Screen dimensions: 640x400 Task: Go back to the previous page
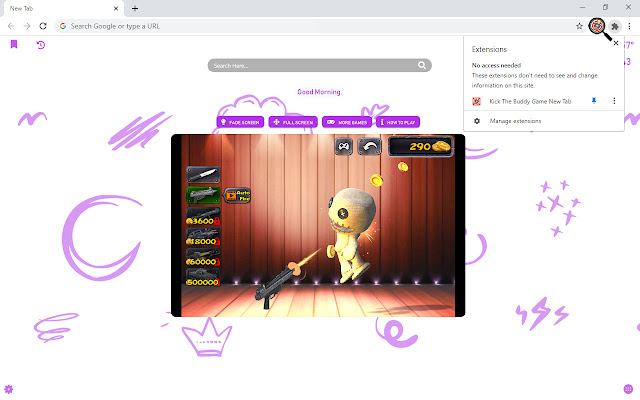(x=11, y=26)
